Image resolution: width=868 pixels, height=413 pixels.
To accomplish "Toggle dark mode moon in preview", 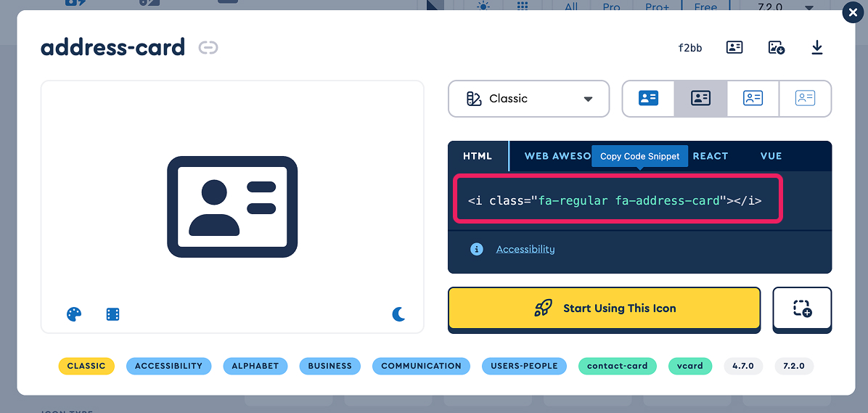I will tap(399, 314).
